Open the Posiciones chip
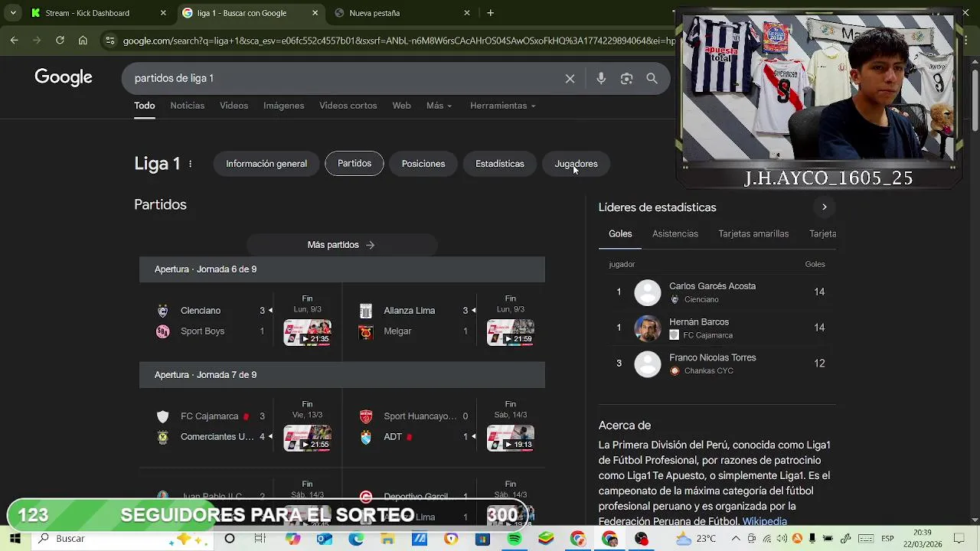The image size is (980, 551). 423,164
